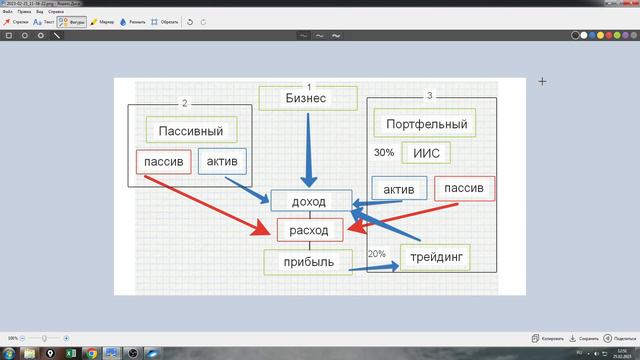Viewport: 640px width, 360px height.
Task: Zoom in with the plus button
Action: coord(66,338)
